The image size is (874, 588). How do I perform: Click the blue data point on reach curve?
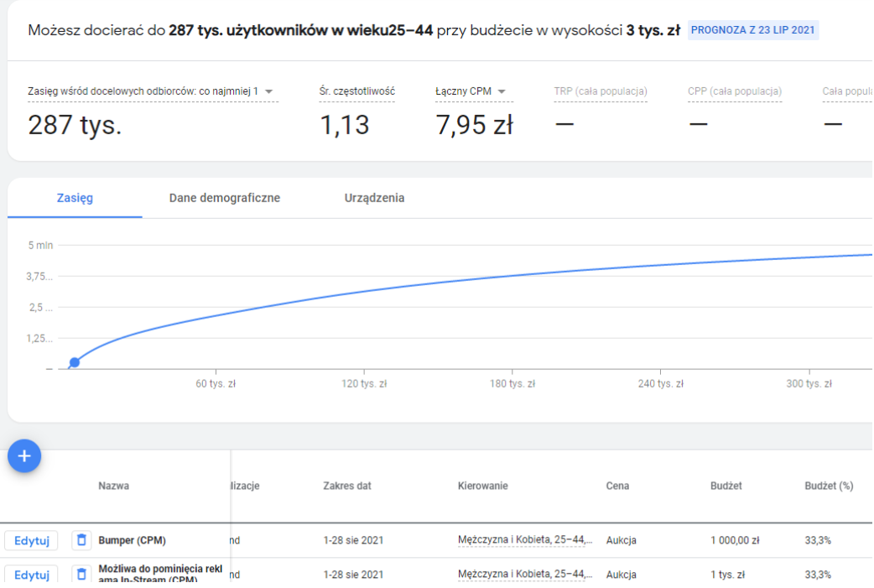(x=75, y=362)
